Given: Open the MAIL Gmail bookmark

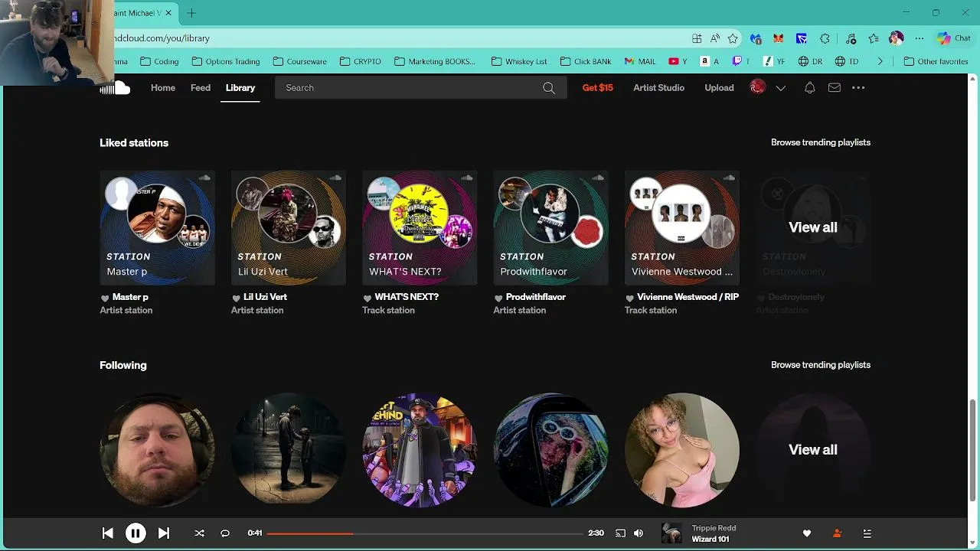Looking at the screenshot, I should coord(640,61).
